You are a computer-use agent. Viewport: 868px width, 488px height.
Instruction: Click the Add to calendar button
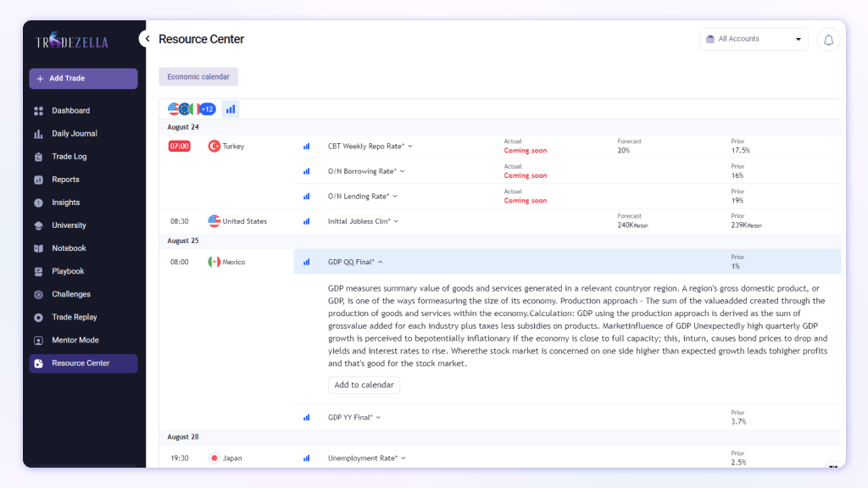pyautogui.click(x=364, y=385)
